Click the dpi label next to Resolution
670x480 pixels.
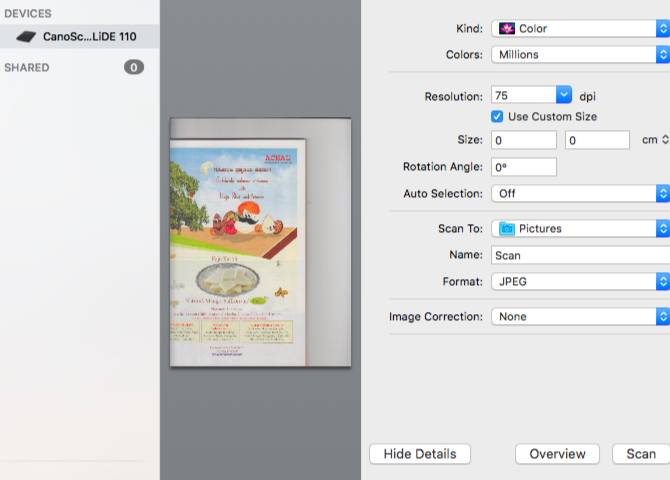tap(588, 97)
